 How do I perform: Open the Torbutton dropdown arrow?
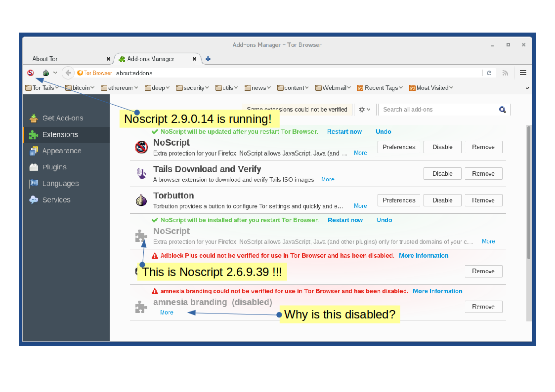tap(55, 73)
